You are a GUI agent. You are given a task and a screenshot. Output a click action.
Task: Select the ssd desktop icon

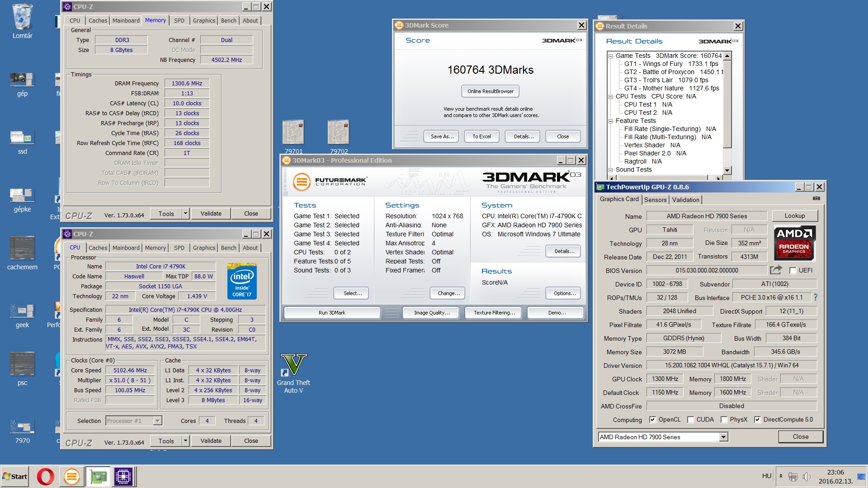22,142
